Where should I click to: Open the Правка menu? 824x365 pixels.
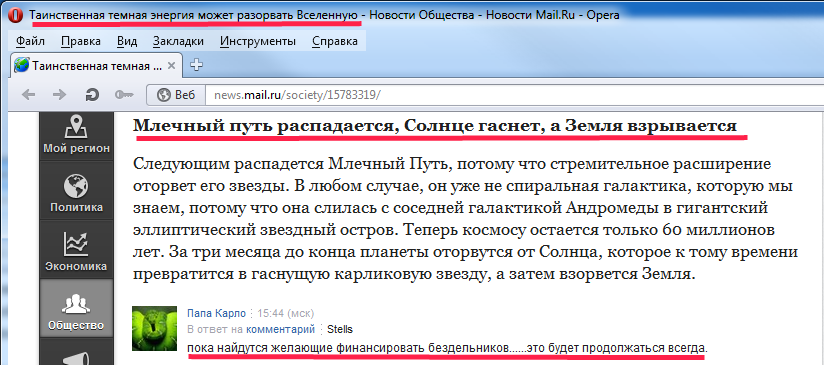(x=81, y=41)
